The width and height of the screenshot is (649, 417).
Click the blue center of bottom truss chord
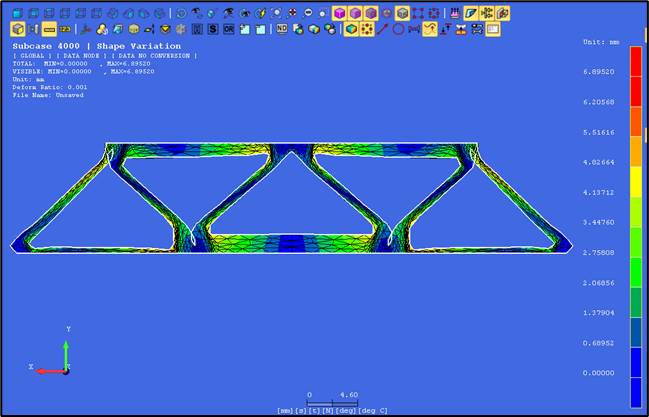coord(292,243)
